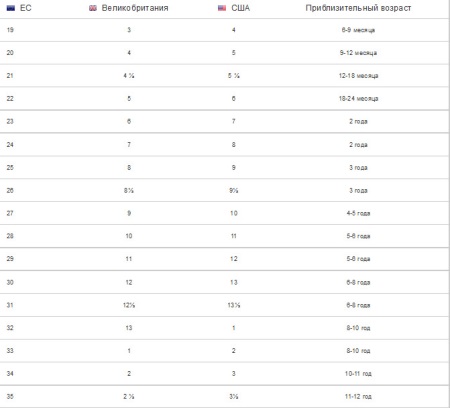Select the Великобритания column header
Viewport: 450px width, 408px height.
pos(135,8)
